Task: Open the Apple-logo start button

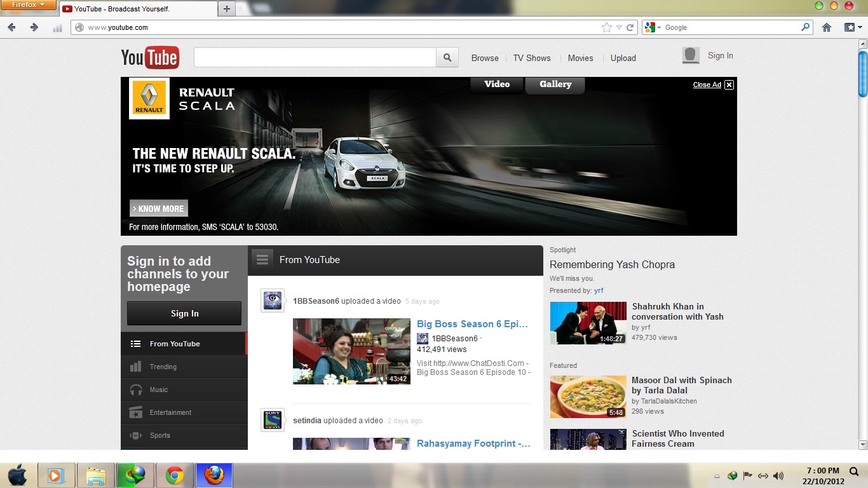Action: point(17,475)
